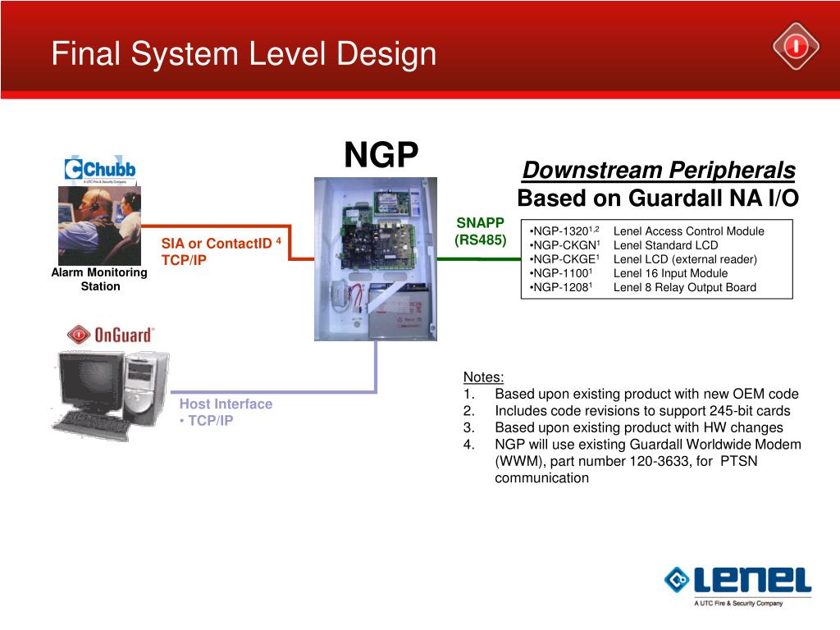The image size is (840, 630).
Task: Click 'Lenel 8 Relay Output Board' text
Action: 685,287
